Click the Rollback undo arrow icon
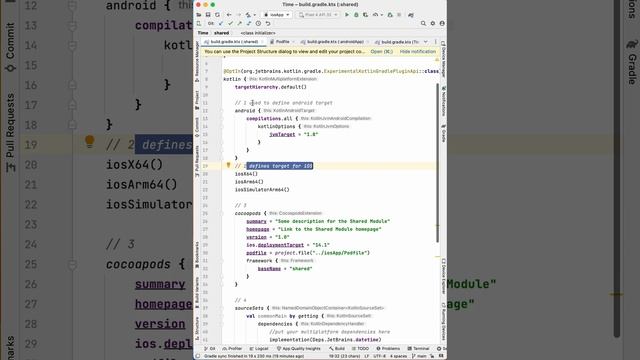Viewport: 640px width, 360px height. (268, 24)
